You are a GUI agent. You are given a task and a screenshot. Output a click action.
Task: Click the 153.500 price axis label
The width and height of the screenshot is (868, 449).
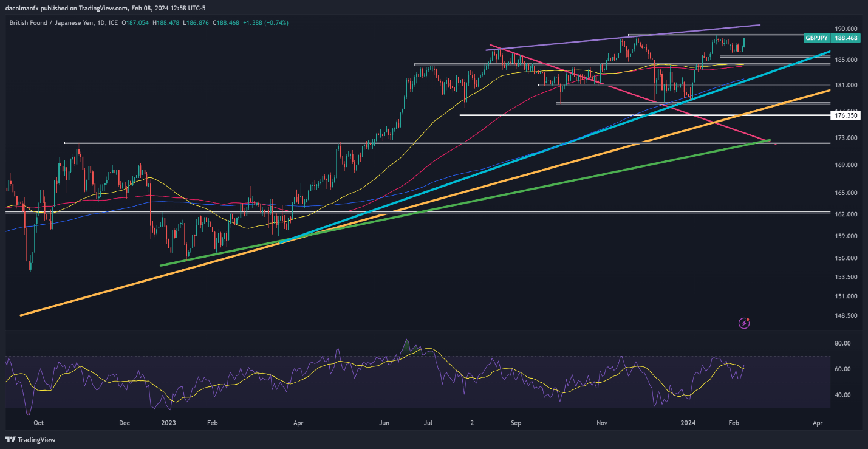tap(846, 276)
